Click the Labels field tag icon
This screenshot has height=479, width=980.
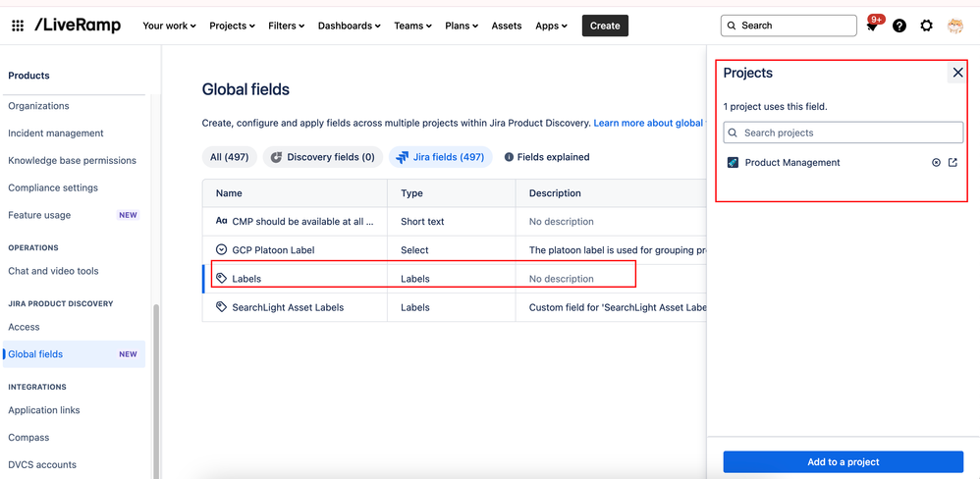tap(221, 279)
